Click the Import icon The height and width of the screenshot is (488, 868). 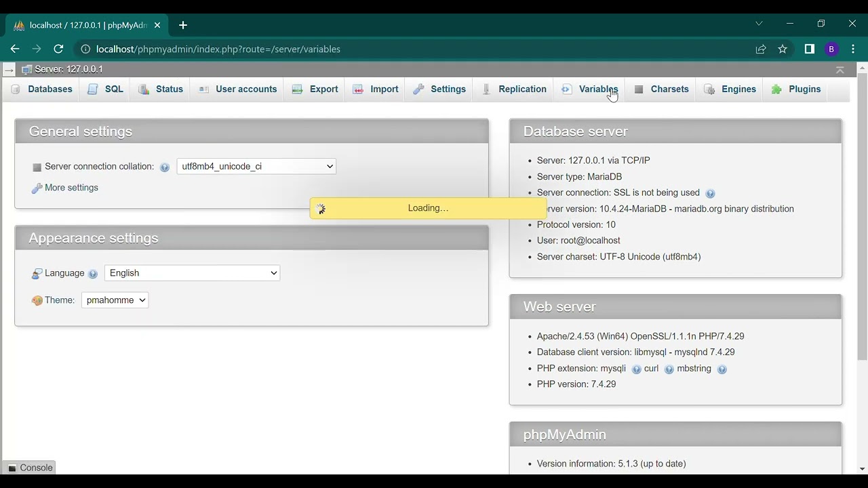pos(359,89)
